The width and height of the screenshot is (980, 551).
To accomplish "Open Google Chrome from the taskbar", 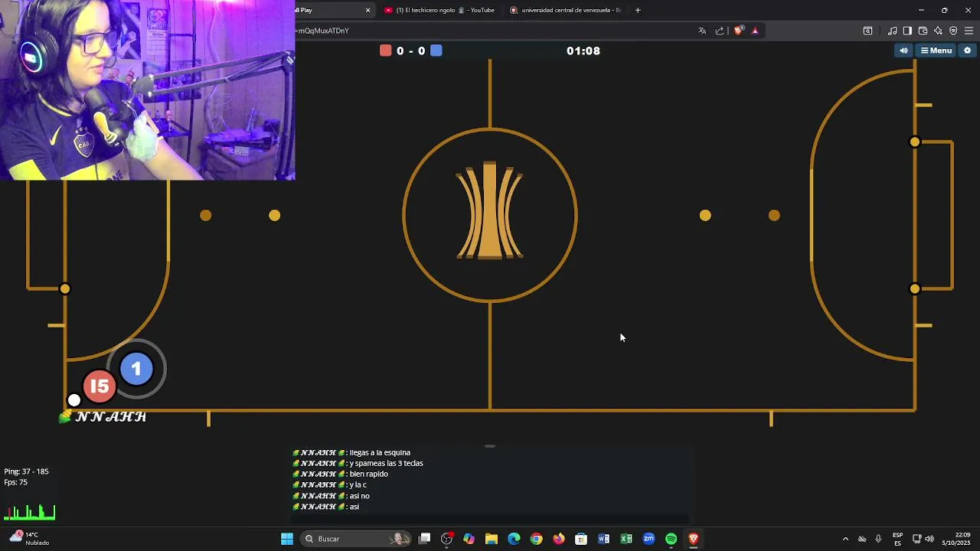I will [x=537, y=539].
